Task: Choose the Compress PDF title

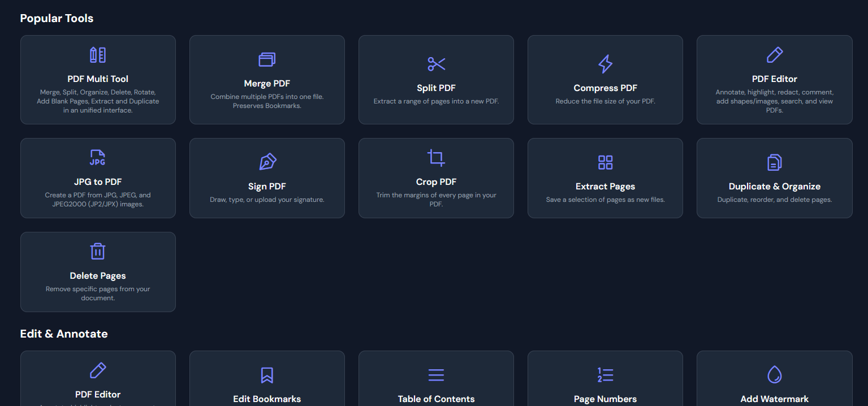Action: click(605, 88)
